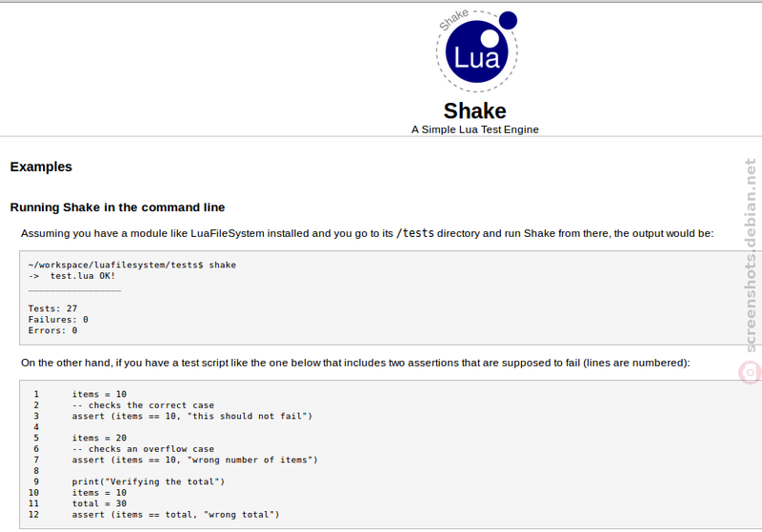Click the "-- checks an overflow case" comment
The image size is (762, 532).
tap(143, 449)
